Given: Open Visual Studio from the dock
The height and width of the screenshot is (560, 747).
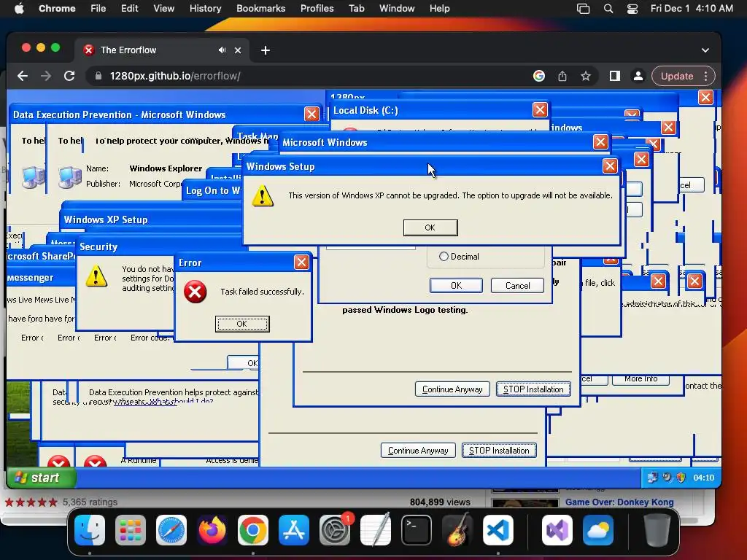Looking at the screenshot, I should click(557, 530).
